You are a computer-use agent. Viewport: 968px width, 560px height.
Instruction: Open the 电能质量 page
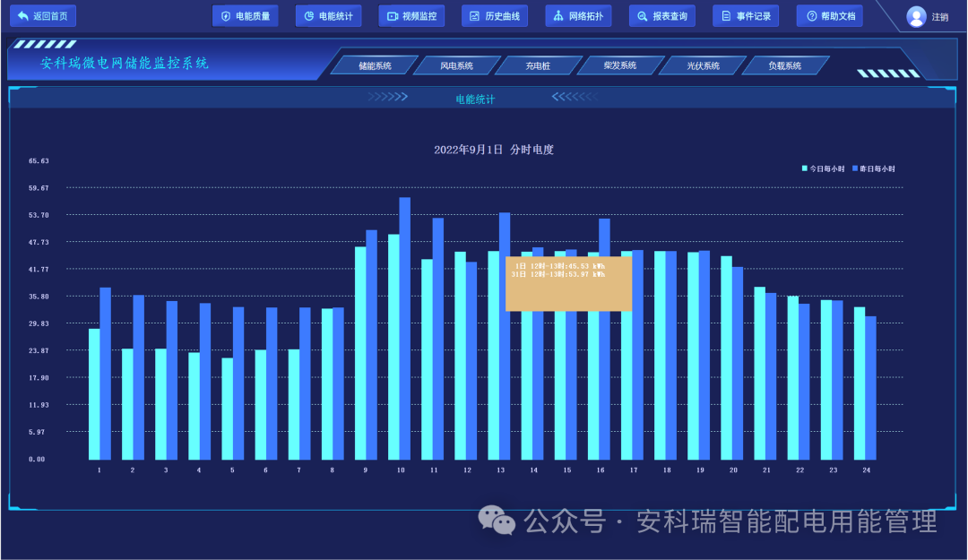245,16
